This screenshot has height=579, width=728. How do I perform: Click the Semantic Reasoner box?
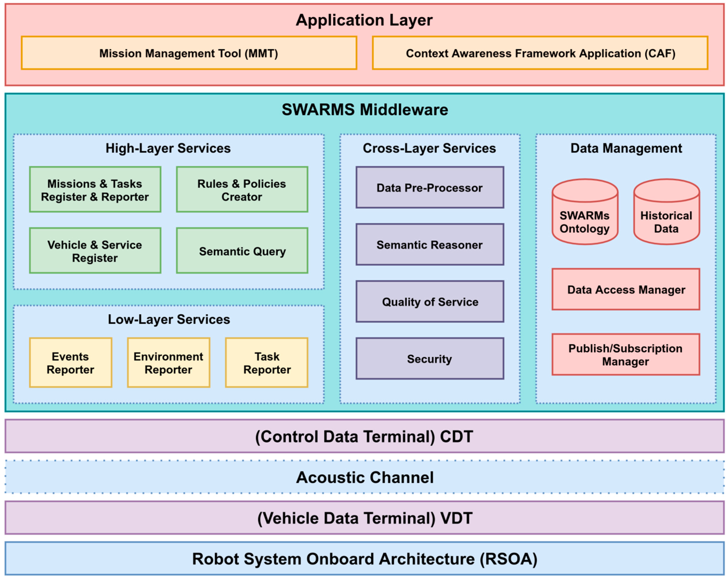(429, 244)
